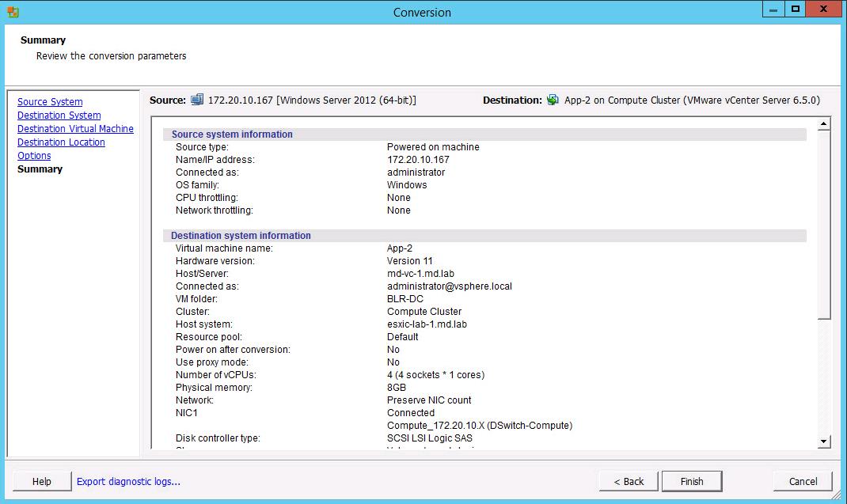Click the host system value 'esxic-lab-1.md.lab'
Image resolution: width=847 pixels, height=504 pixels.
pyautogui.click(x=427, y=324)
